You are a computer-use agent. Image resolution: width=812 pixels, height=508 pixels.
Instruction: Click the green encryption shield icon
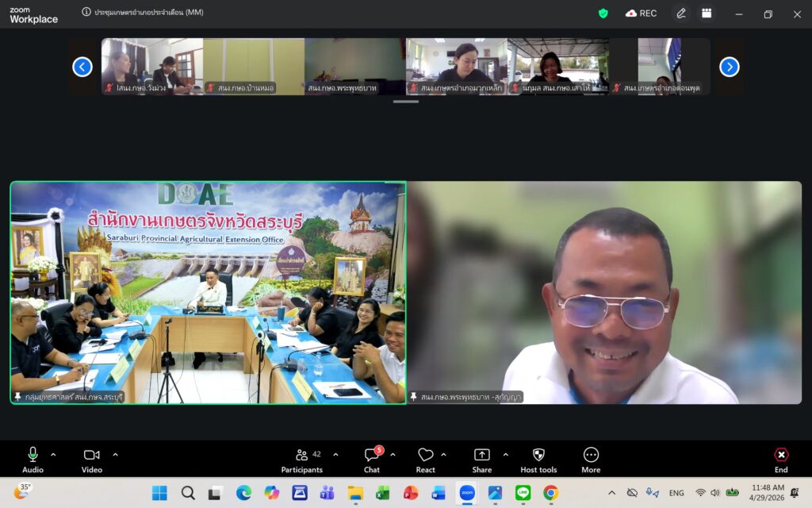(603, 13)
